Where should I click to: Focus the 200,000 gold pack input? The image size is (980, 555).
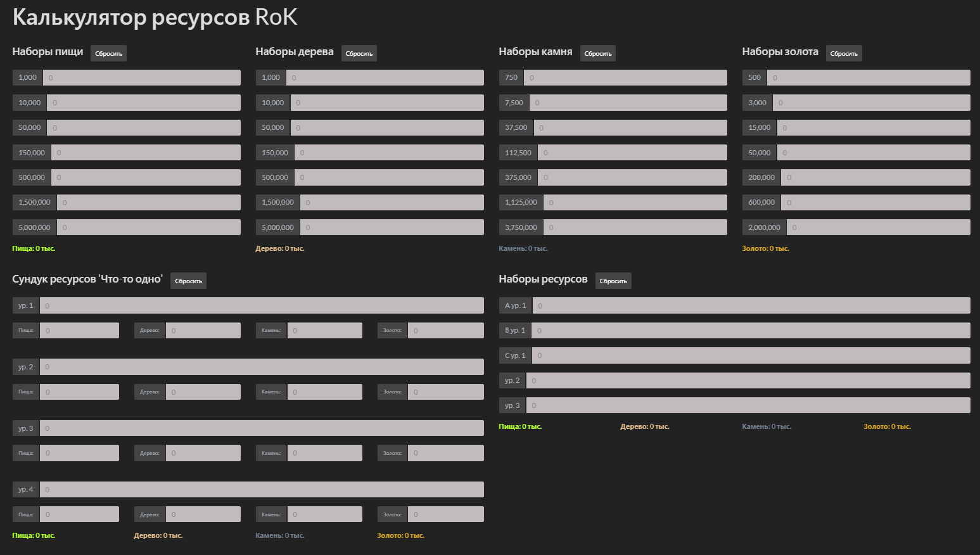pos(875,177)
